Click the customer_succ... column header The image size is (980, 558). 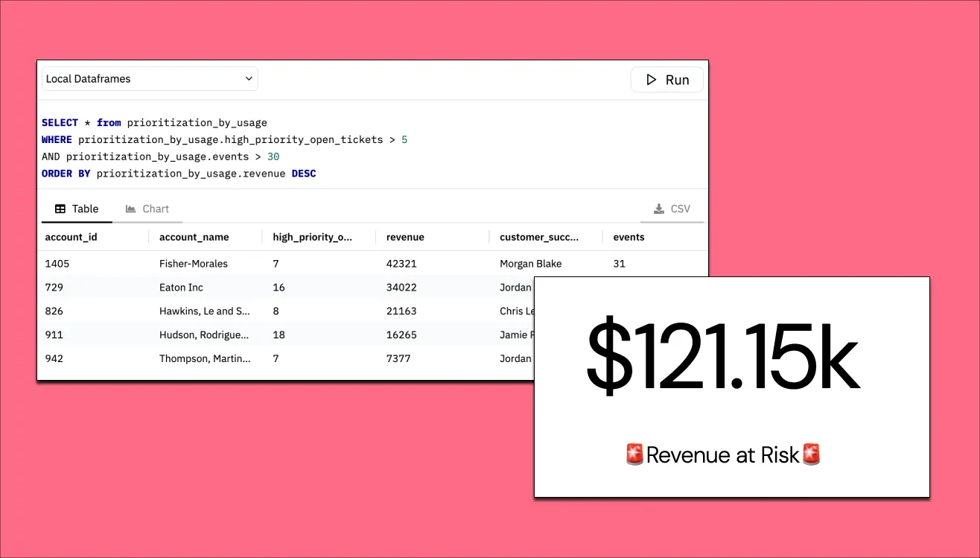pyautogui.click(x=539, y=237)
